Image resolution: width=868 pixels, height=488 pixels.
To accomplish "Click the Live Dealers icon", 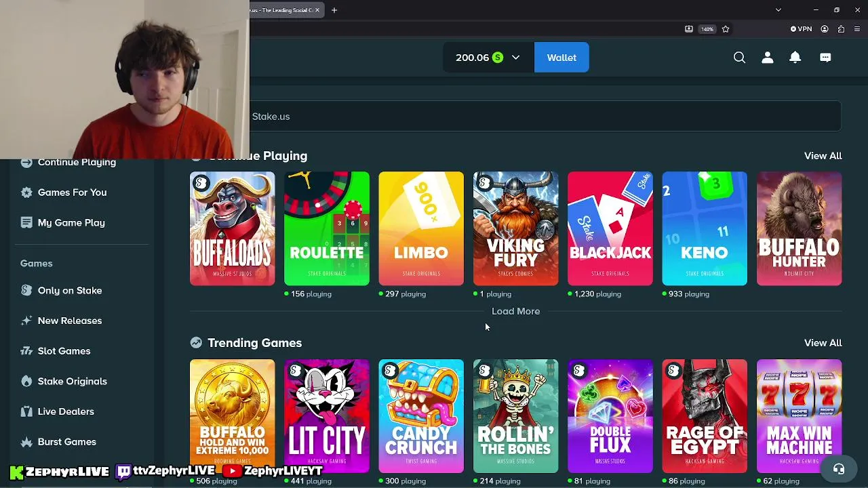I will (26, 411).
